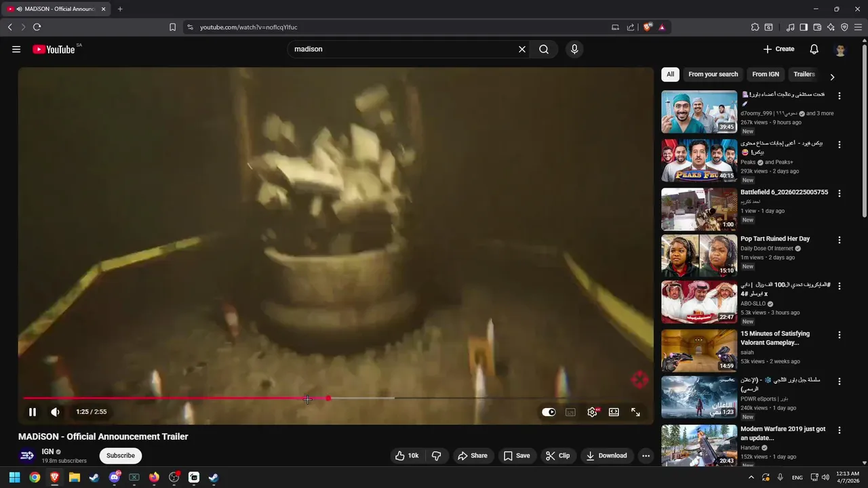
Task: Start voice search with the microphone
Action: [x=574, y=49]
